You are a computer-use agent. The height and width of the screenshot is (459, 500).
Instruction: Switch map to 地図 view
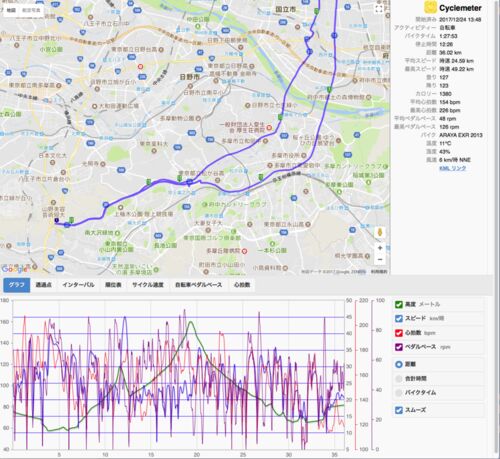click(11, 10)
